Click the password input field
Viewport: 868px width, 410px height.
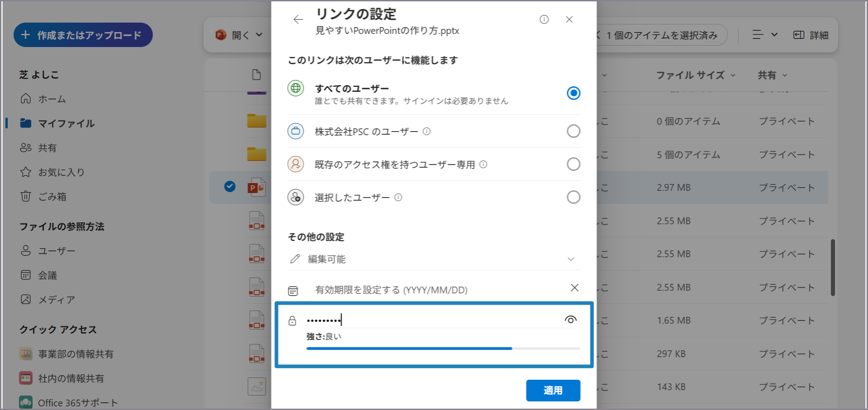pyautogui.click(x=429, y=320)
